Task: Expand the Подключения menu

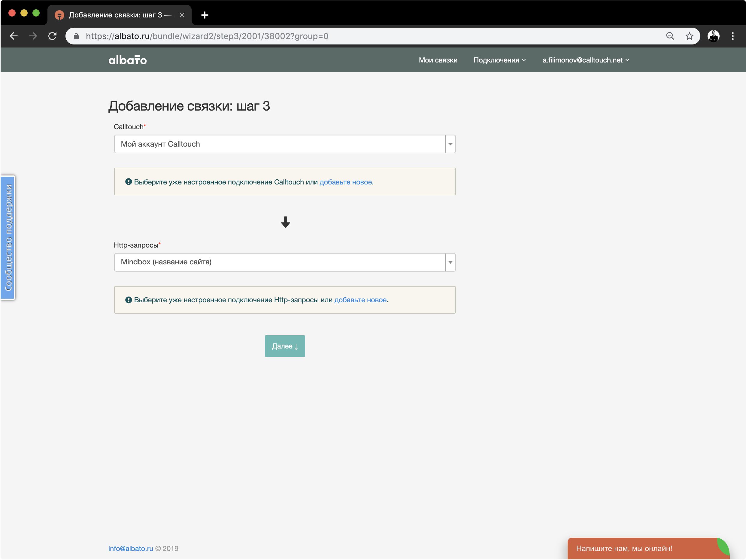Action: coord(499,60)
